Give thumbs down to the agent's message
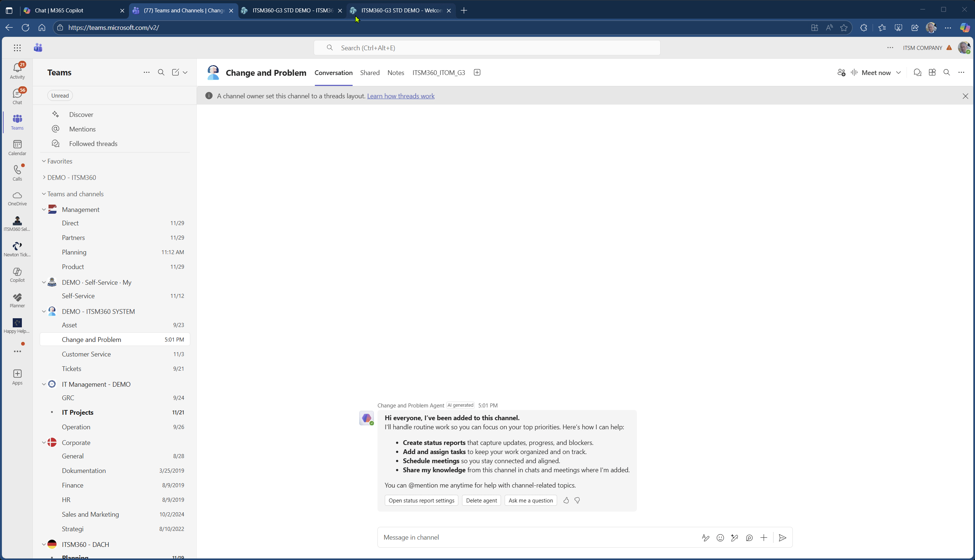 tap(577, 500)
